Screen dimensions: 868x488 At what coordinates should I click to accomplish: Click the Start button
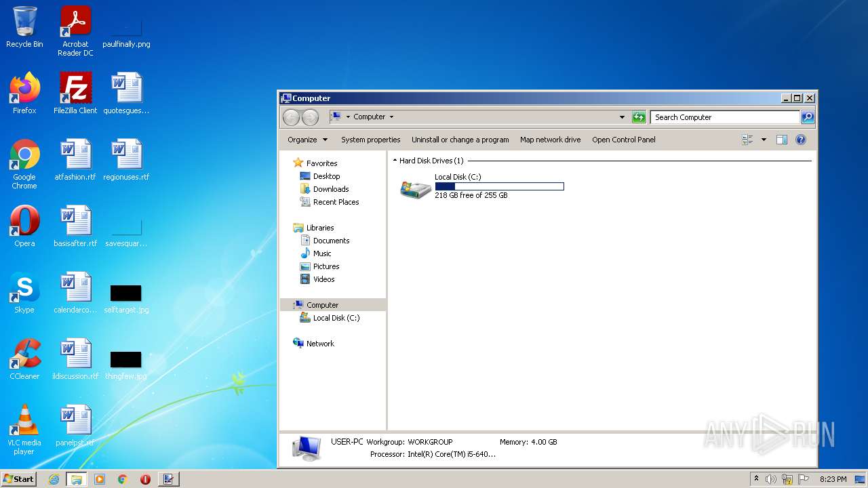pos(18,479)
